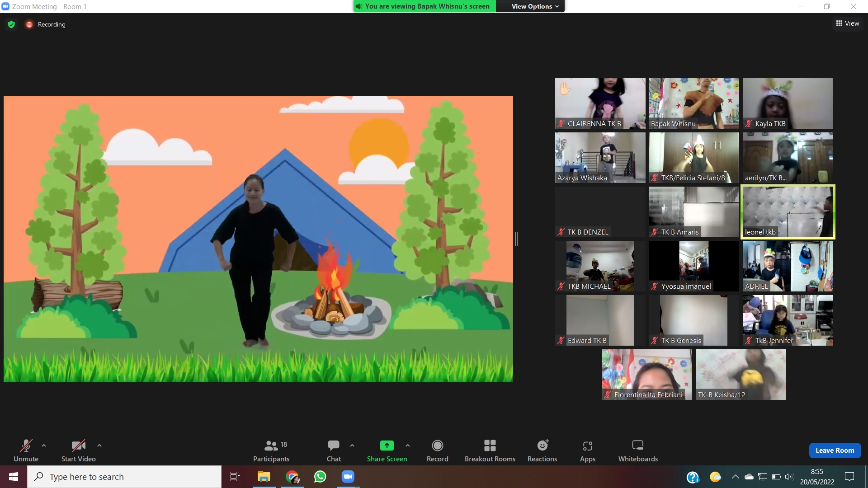The height and width of the screenshot is (488, 868).
Task: Click the green Share Screen button
Action: tap(387, 450)
